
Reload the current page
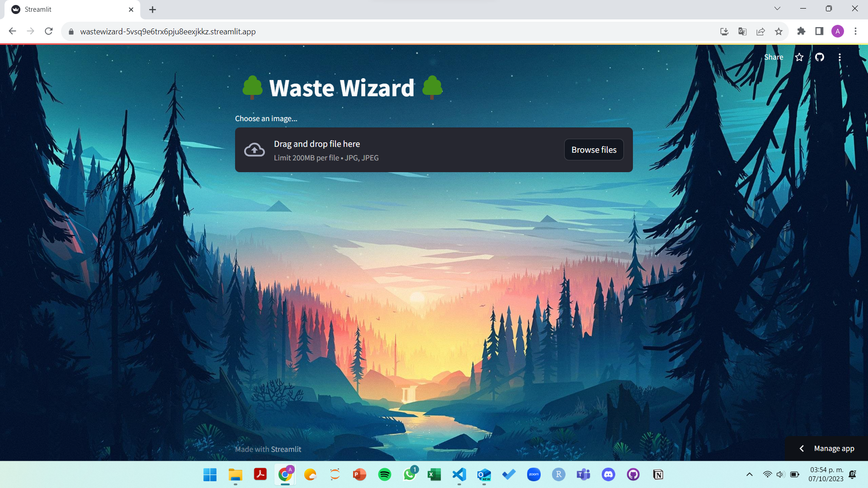[49, 31]
